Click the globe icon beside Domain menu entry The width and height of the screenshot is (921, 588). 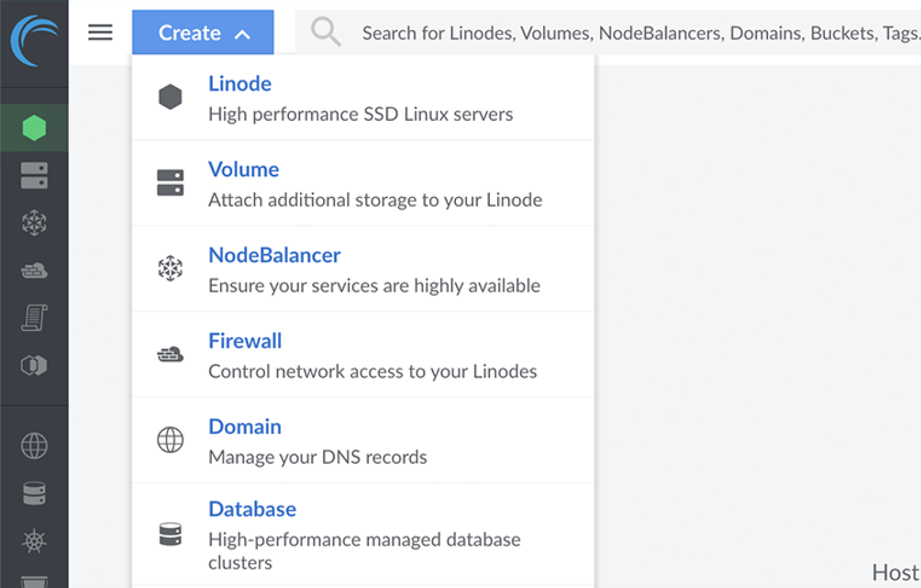(x=170, y=440)
